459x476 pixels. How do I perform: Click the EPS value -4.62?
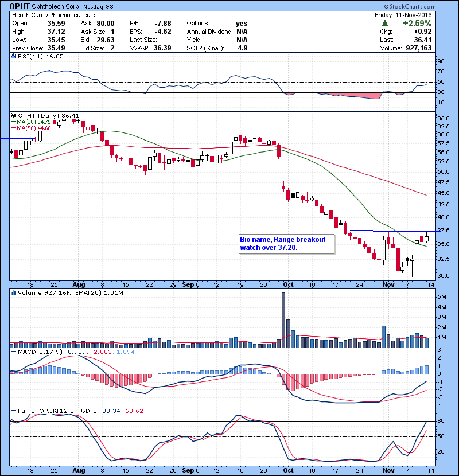coord(163,32)
